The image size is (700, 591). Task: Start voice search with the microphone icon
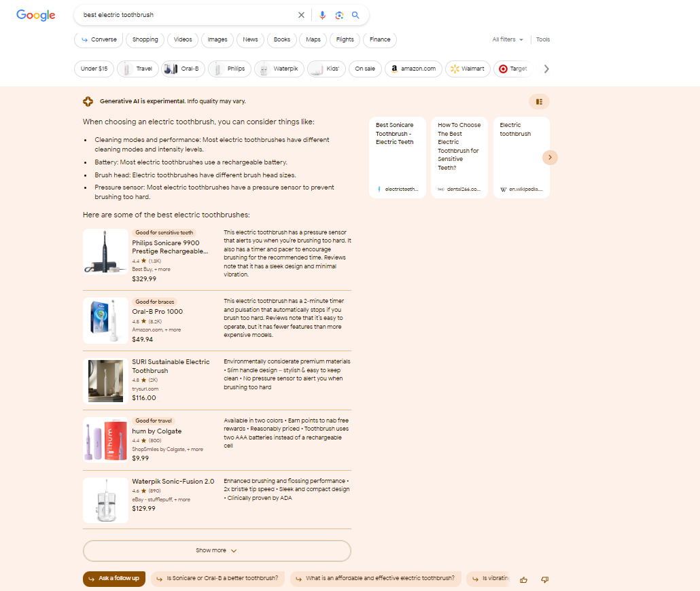click(x=322, y=15)
